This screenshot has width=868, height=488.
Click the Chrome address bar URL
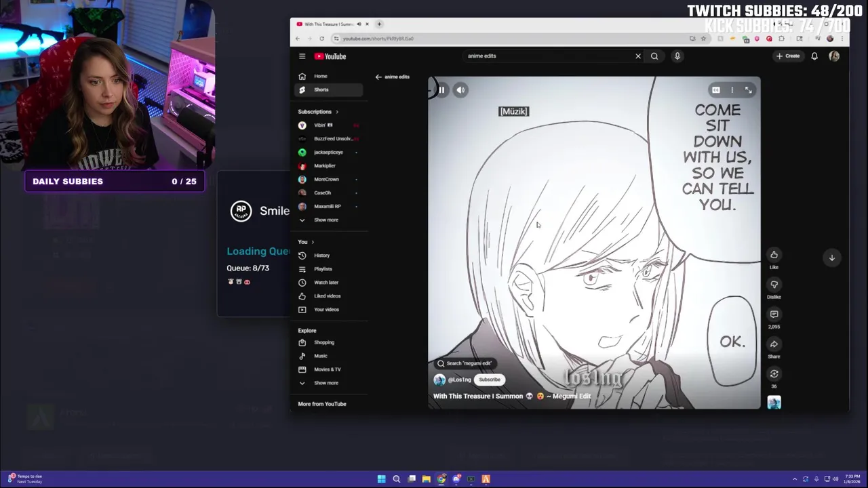(378, 39)
